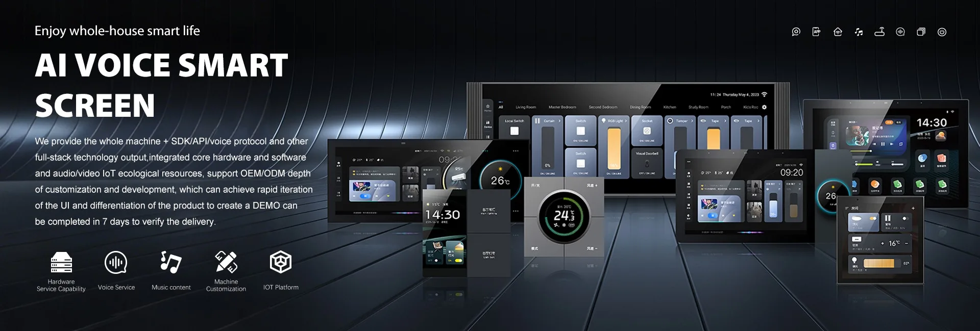The width and height of the screenshot is (980, 331).
Task: Expand the orange Tape card chevron
Action: click(x=725, y=121)
